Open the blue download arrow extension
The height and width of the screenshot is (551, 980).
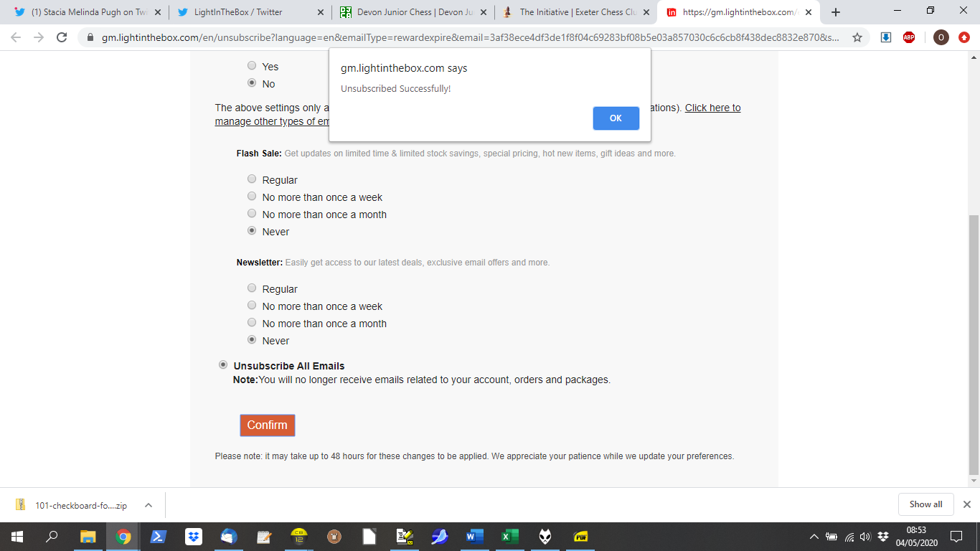886,37
